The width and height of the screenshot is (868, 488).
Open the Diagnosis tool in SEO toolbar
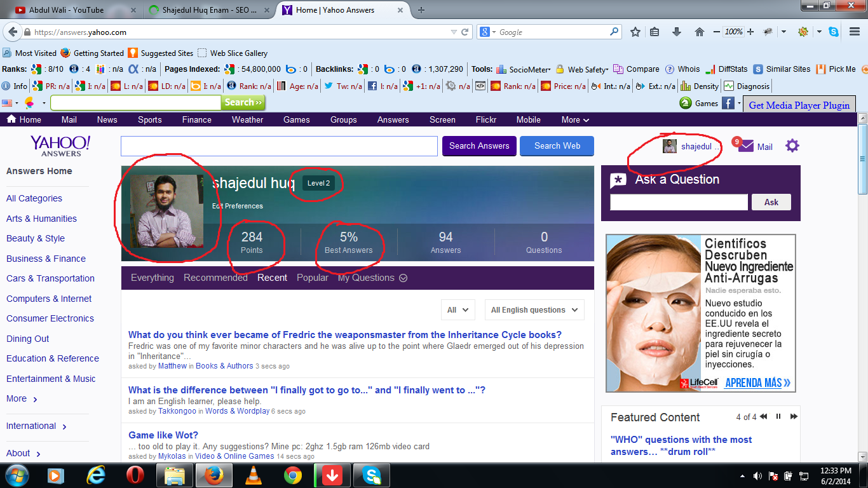(746, 86)
